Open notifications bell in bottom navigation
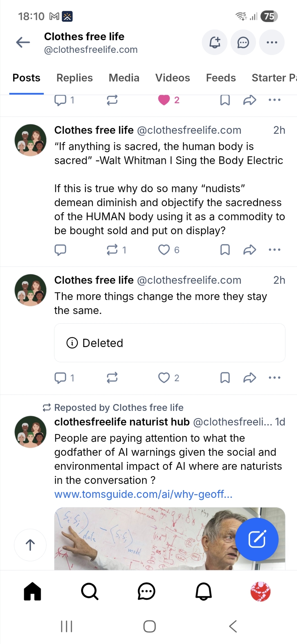 [x=204, y=592]
